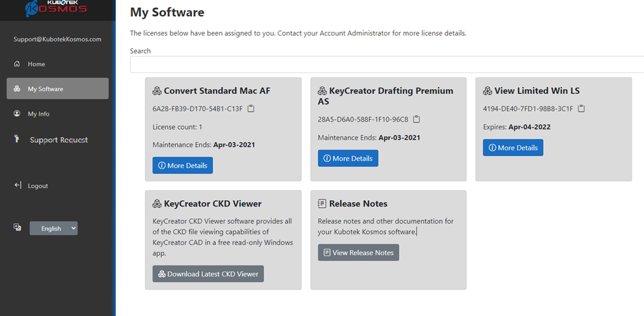This screenshot has height=316, width=644.
Task: Open the English language dropdown
Action: 53,228
